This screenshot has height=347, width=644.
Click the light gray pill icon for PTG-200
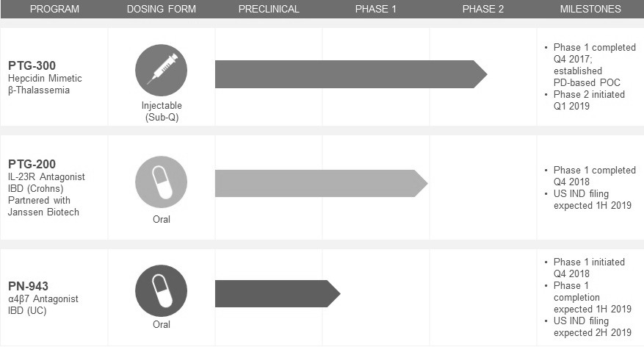pos(161,182)
